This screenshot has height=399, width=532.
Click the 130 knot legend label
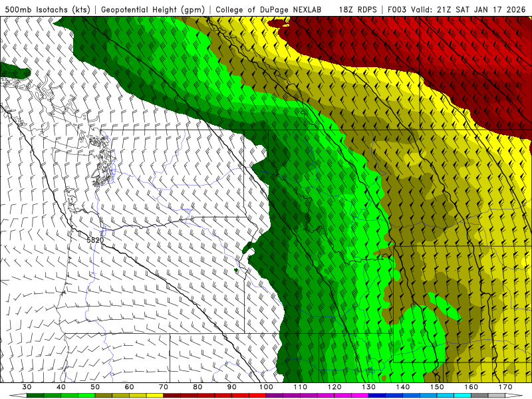point(369,387)
